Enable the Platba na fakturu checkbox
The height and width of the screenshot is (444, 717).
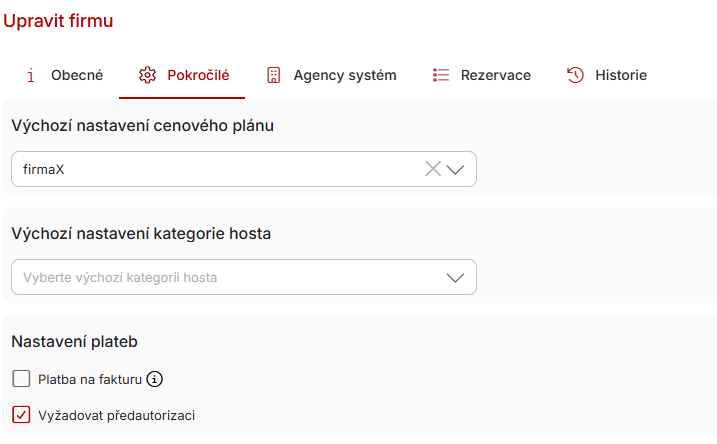pos(21,379)
